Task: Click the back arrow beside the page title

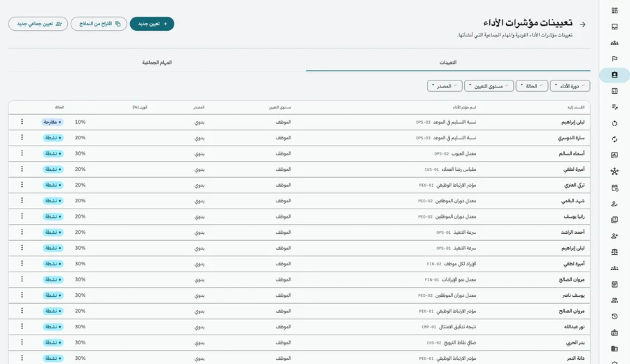Action: [x=582, y=24]
